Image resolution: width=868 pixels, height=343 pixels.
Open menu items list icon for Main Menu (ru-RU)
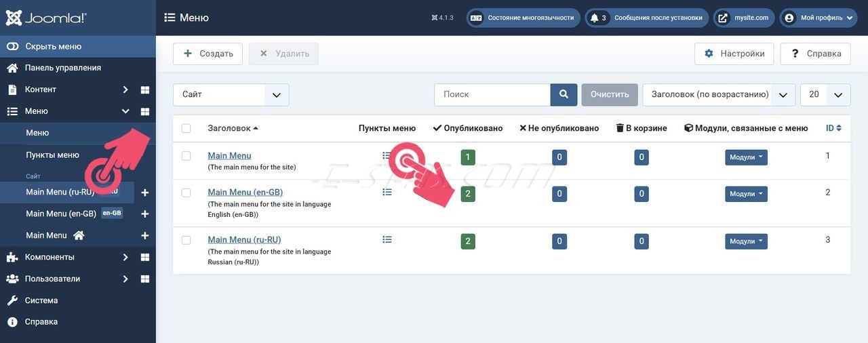[x=387, y=240]
